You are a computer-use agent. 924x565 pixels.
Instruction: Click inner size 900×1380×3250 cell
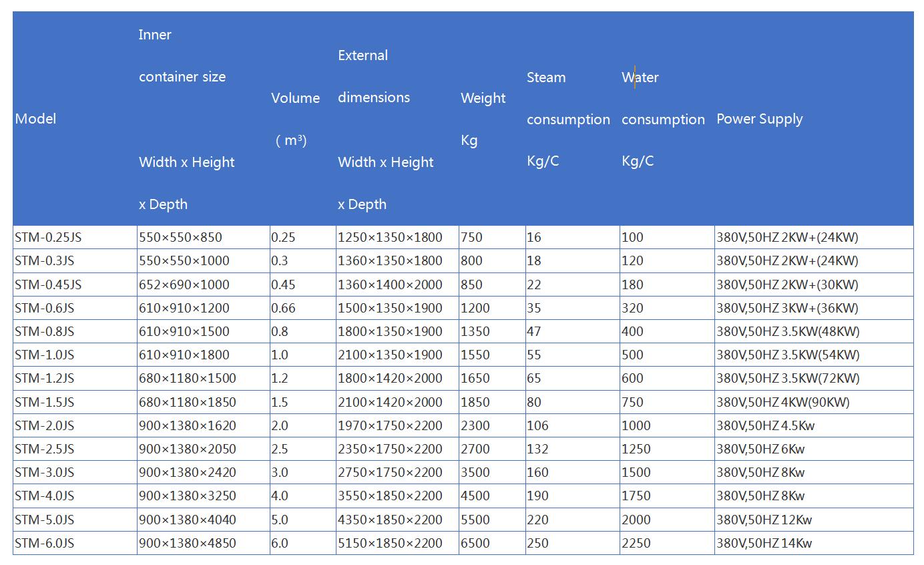tap(187, 496)
